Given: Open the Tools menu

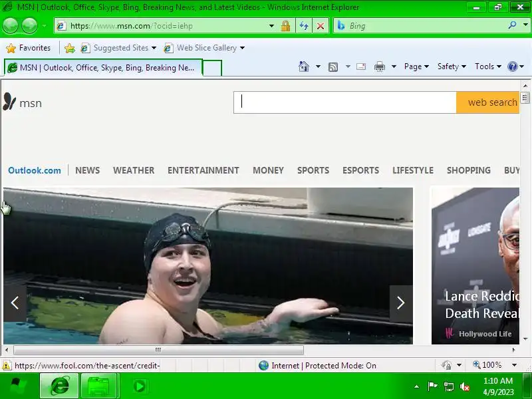Looking at the screenshot, I should [488, 66].
